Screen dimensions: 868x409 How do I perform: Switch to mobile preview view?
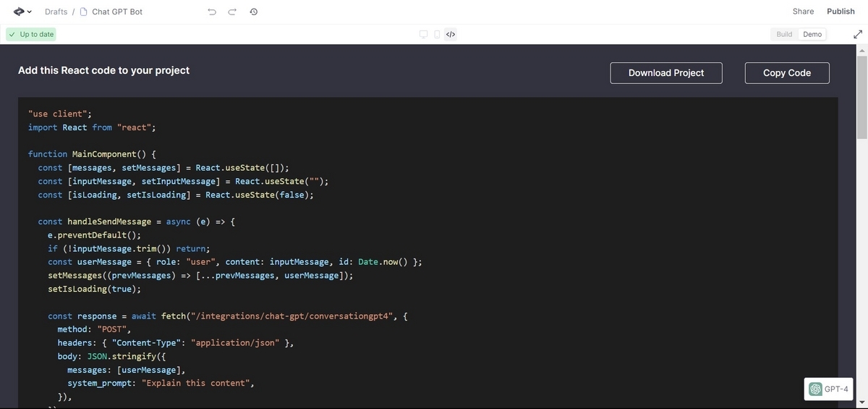[437, 34]
